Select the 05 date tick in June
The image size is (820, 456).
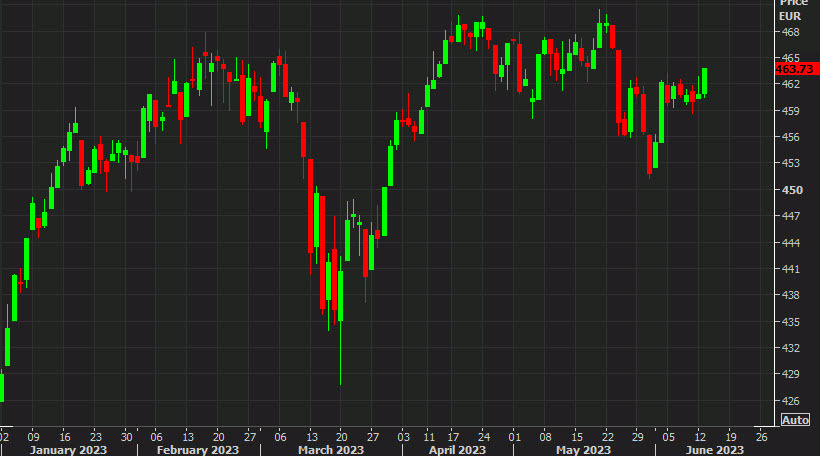point(668,437)
